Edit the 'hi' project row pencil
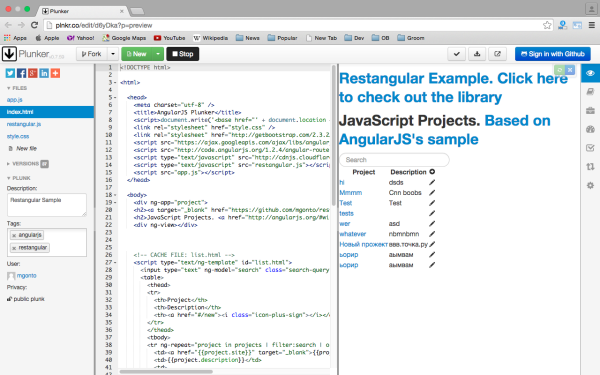This screenshot has height=375, width=600. [432, 183]
